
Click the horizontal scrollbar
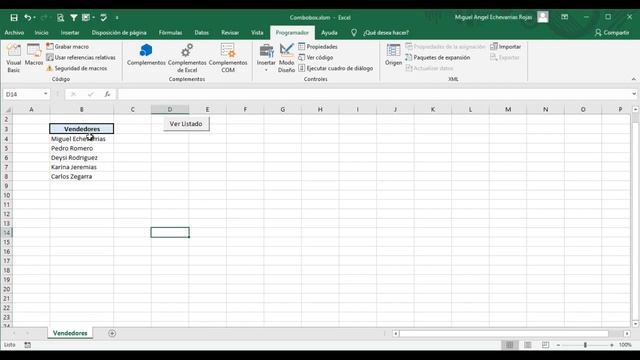(504, 333)
